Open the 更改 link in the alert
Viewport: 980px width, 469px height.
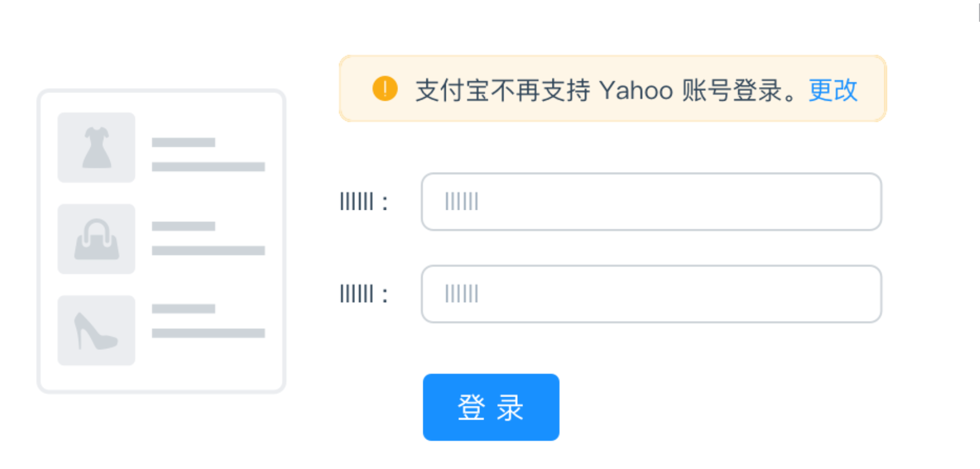tap(833, 90)
